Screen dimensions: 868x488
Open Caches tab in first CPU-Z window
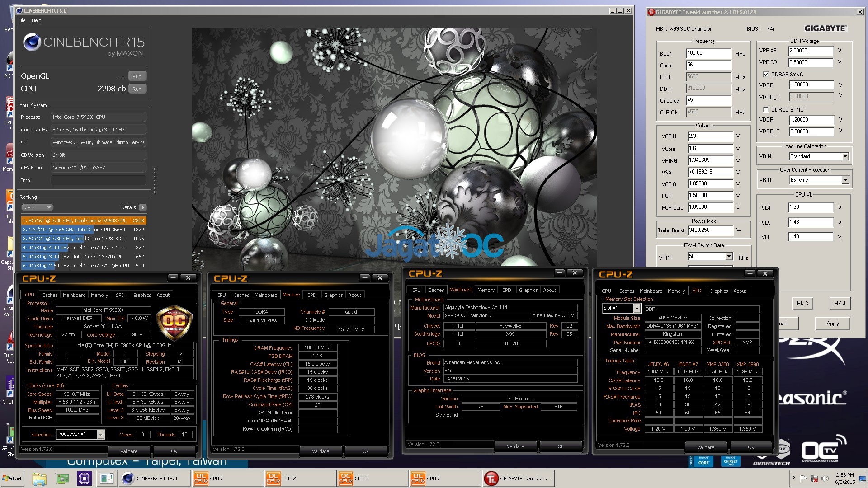point(49,295)
